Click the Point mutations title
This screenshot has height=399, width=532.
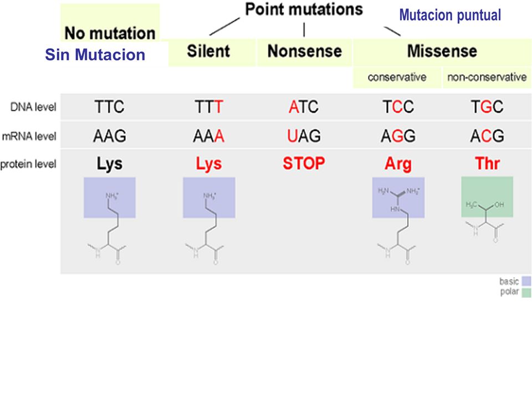[x=304, y=9]
